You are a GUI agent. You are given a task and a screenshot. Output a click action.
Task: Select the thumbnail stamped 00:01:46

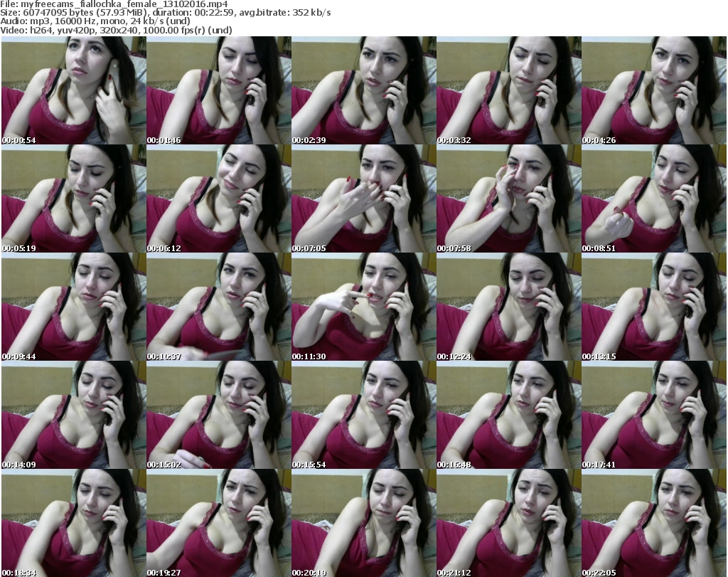coord(219,90)
